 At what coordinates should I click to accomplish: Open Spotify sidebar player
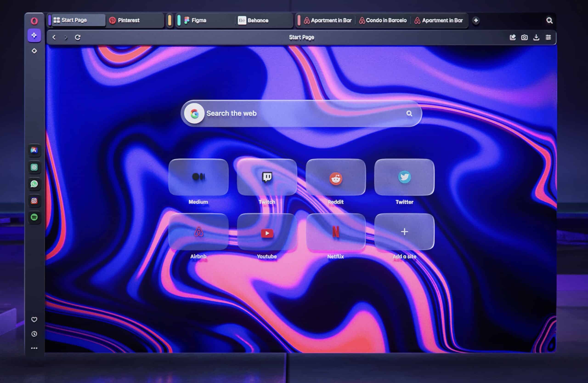(x=34, y=217)
